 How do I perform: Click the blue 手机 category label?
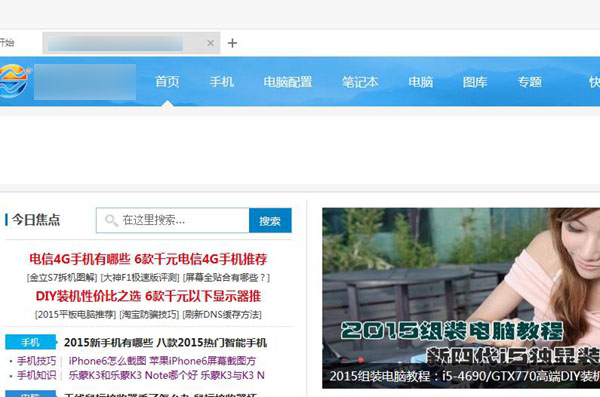[x=31, y=342]
